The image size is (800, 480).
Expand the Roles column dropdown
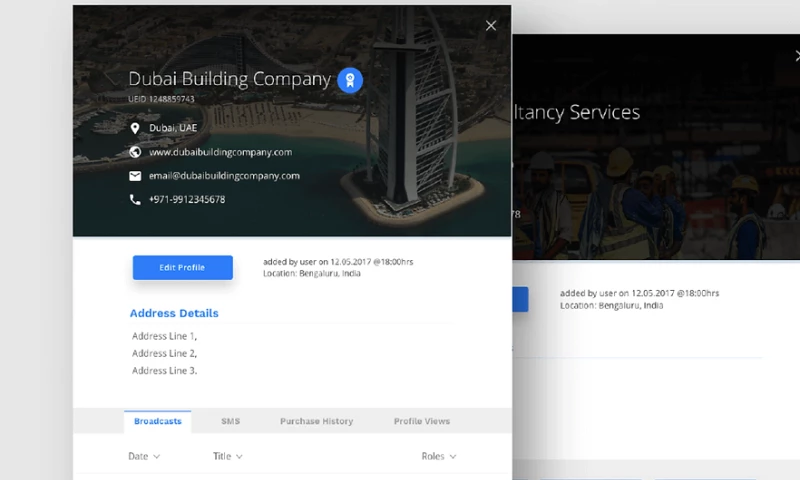coord(439,456)
